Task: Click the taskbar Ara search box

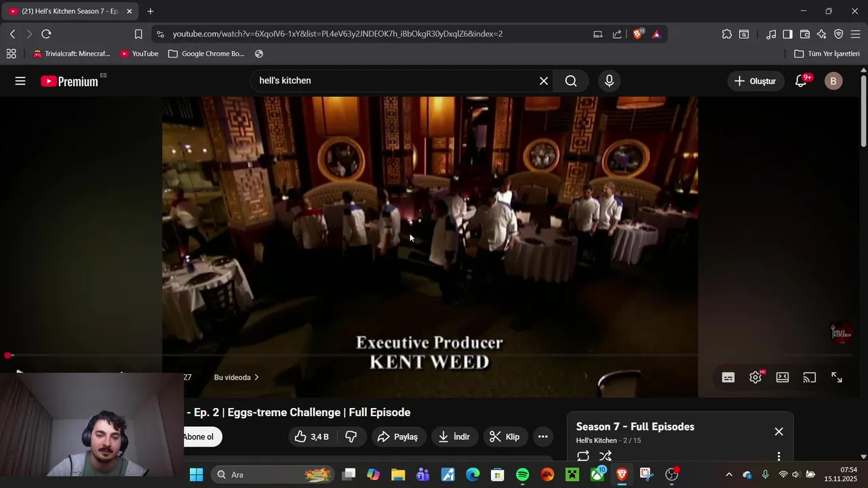Action: (273, 474)
